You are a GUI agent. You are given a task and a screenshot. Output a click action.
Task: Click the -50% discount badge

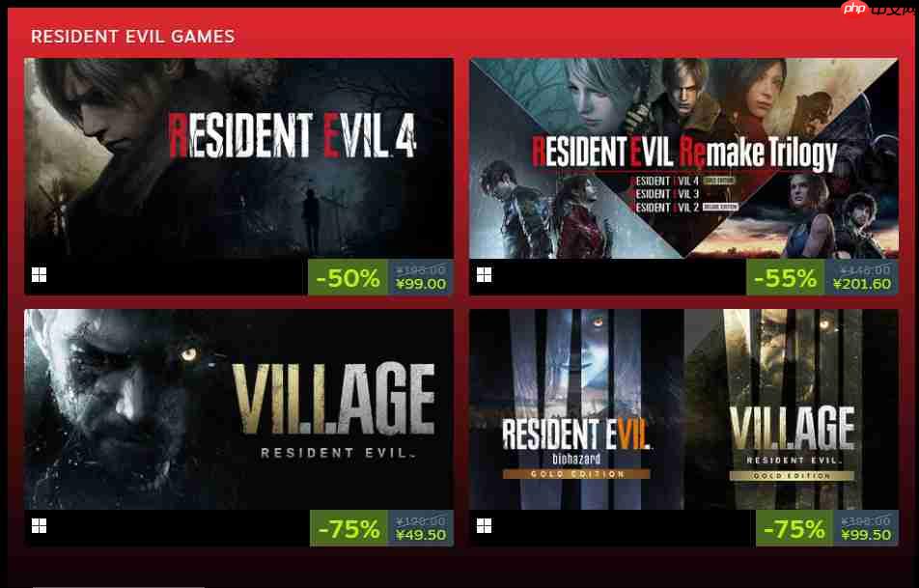pyautogui.click(x=348, y=277)
